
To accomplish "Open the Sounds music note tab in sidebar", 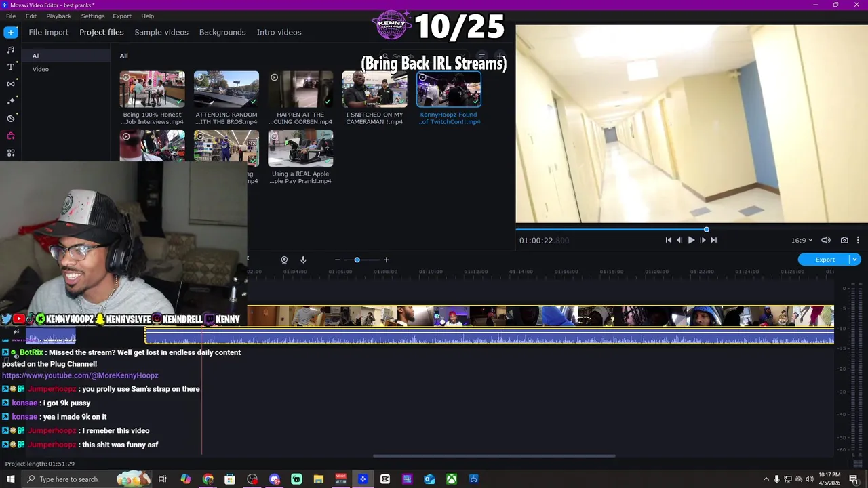I will [11, 49].
